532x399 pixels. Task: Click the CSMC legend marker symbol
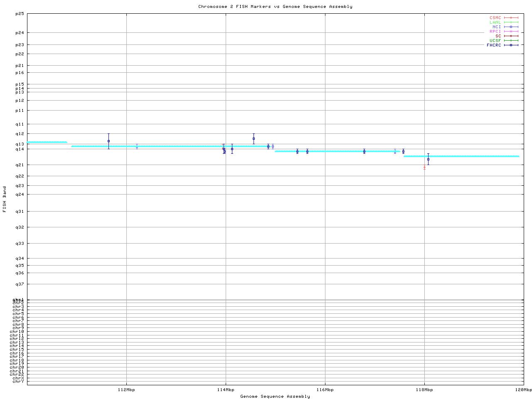511,18
